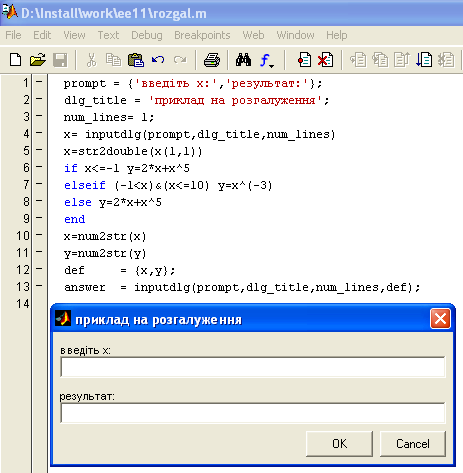Print the file with the printer icon
The width and height of the screenshot is (463, 473).
click(212, 60)
